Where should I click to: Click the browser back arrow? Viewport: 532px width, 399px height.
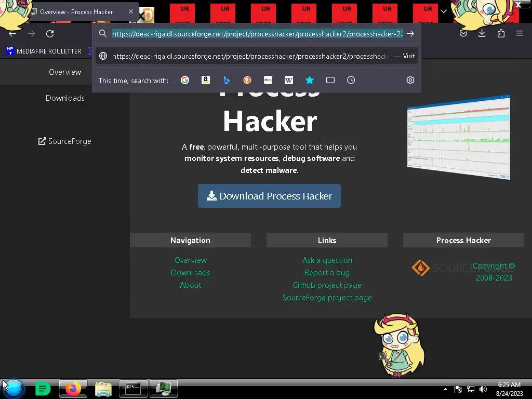tap(12, 34)
